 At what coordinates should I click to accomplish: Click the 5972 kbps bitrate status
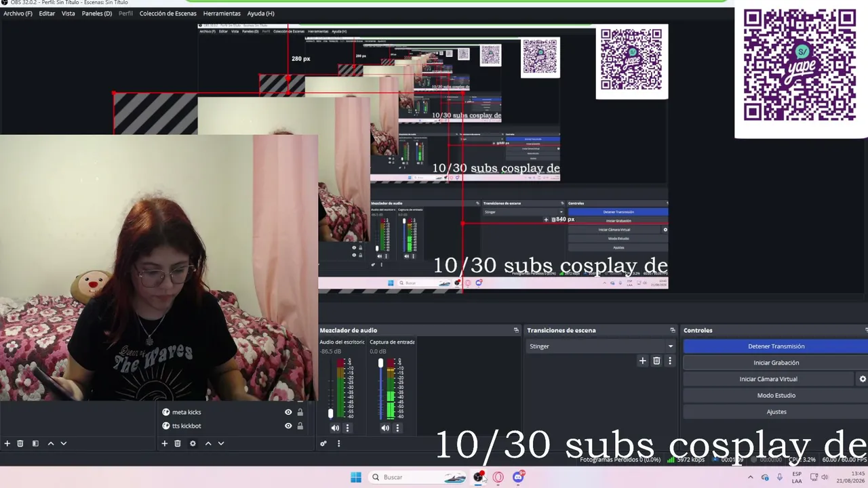tap(686, 460)
